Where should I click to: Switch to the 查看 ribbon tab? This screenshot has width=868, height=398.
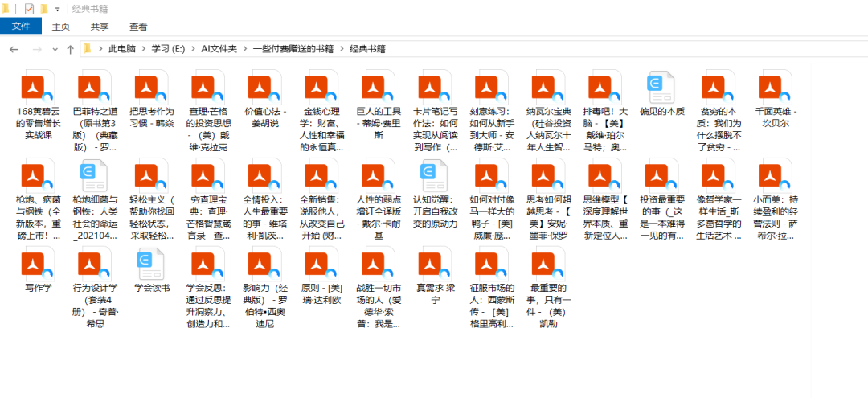(138, 26)
